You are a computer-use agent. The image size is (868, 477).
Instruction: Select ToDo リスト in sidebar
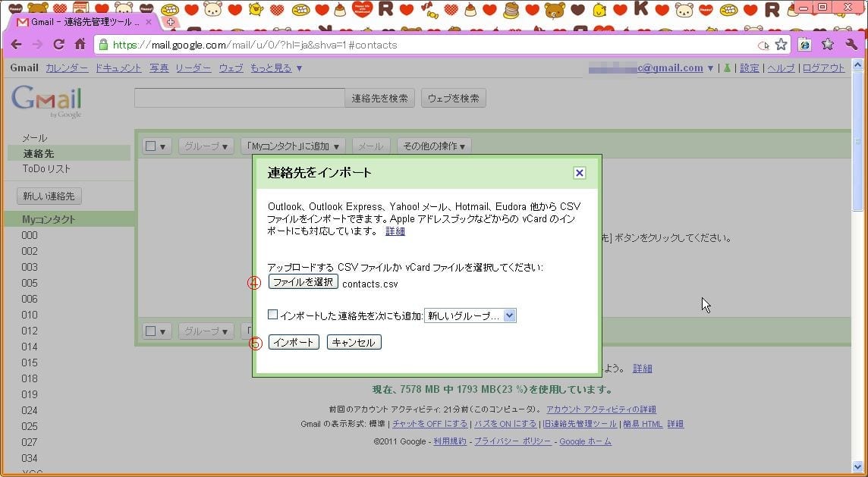tap(46, 169)
